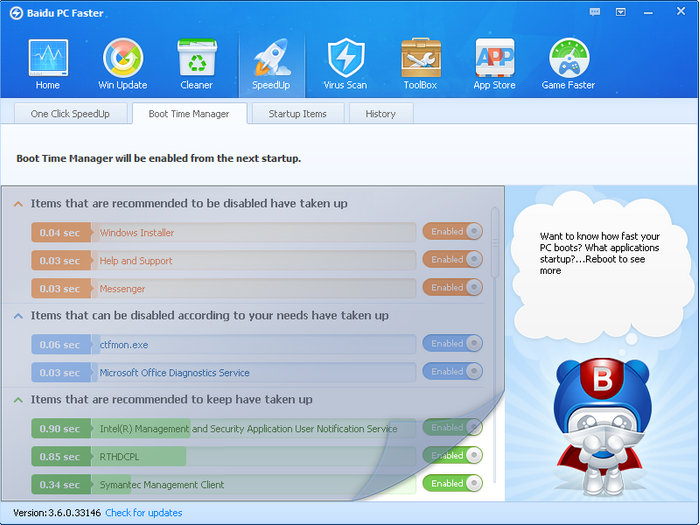Image resolution: width=700 pixels, height=525 pixels.
Task: Click the 0.06 sec time badge
Action: click(x=61, y=345)
